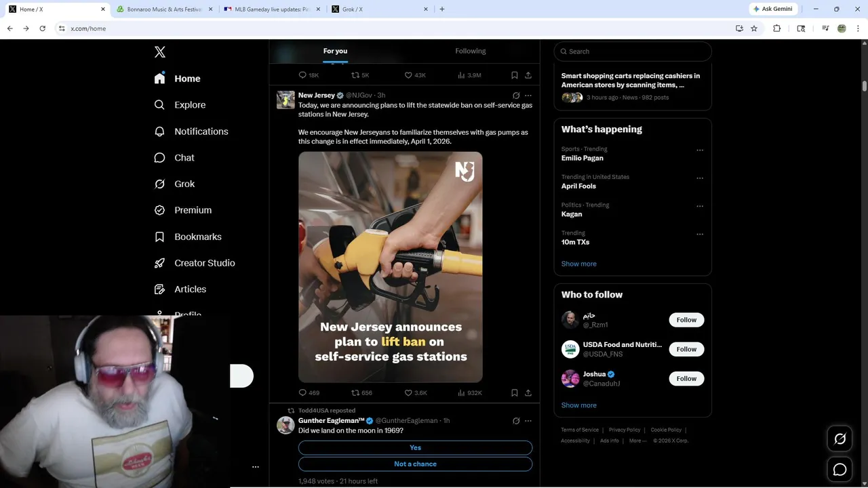Open more options on New Jersey post

(x=528, y=96)
